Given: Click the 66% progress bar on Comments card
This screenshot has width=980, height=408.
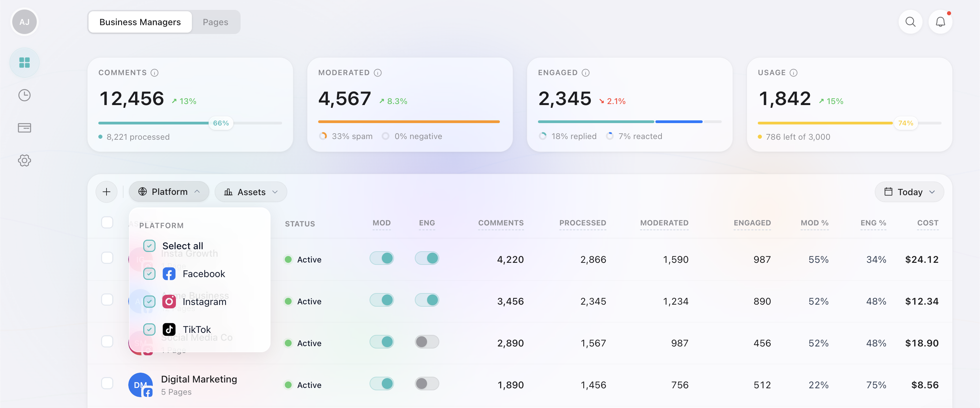Looking at the screenshot, I should pyautogui.click(x=220, y=123).
